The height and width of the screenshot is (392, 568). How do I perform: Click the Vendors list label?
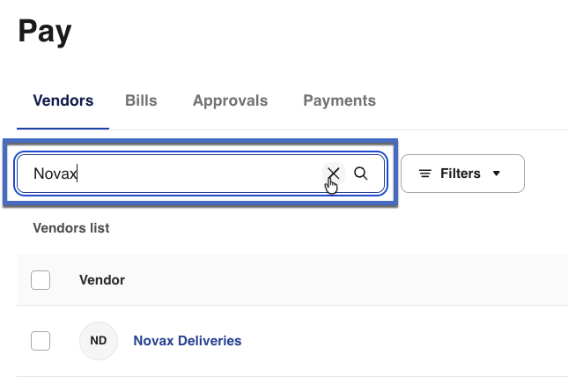[70, 228]
